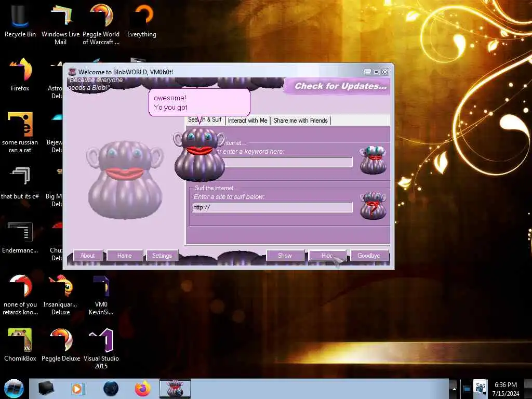
Task: Open Peggle World of Warcraft shortcut
Action: (x=101, y=24)
